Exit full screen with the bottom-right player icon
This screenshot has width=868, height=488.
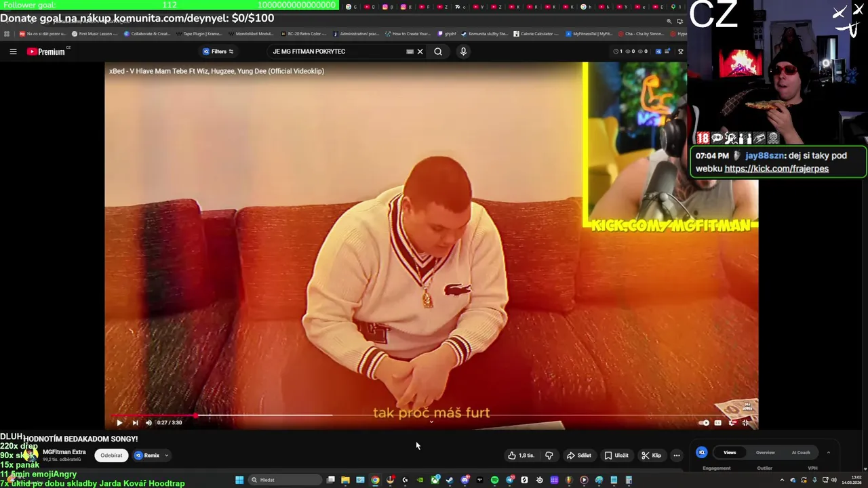(x=746, y=423)
